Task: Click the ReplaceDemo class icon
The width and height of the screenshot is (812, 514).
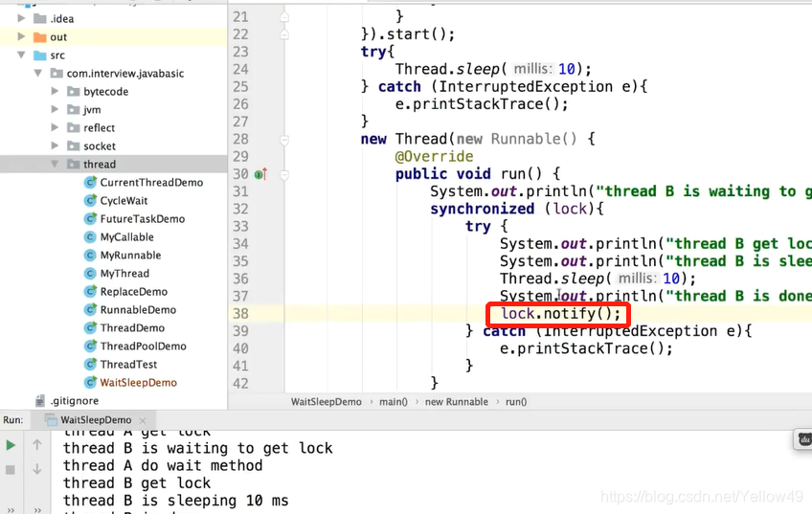Action: pyautogui.click(x=90, y=291)
